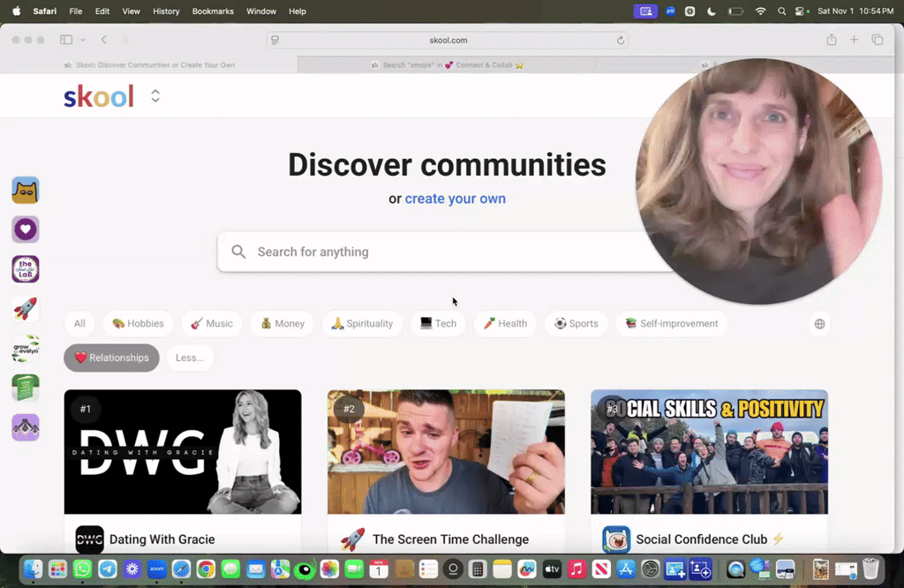Image resolution: width=904 pixels, height=588 pixels.
Task: Click the purple heart community sidebar icon
Action: (x=26, y=230)
